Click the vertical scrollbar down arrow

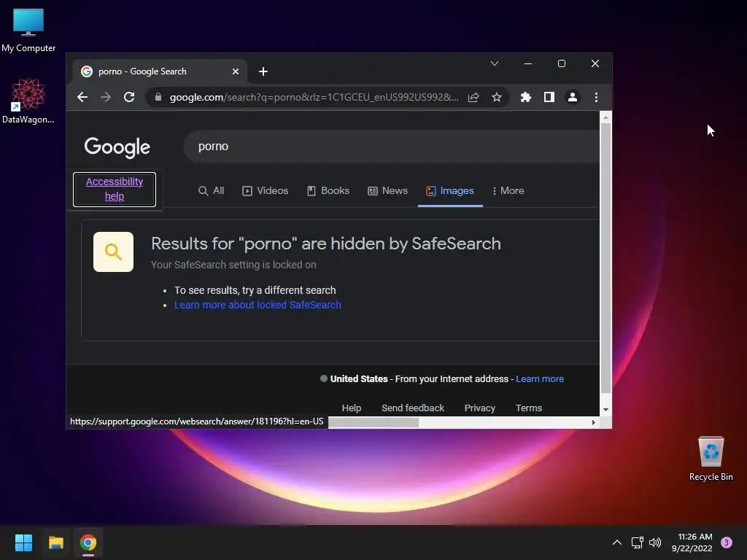[605, 410]
